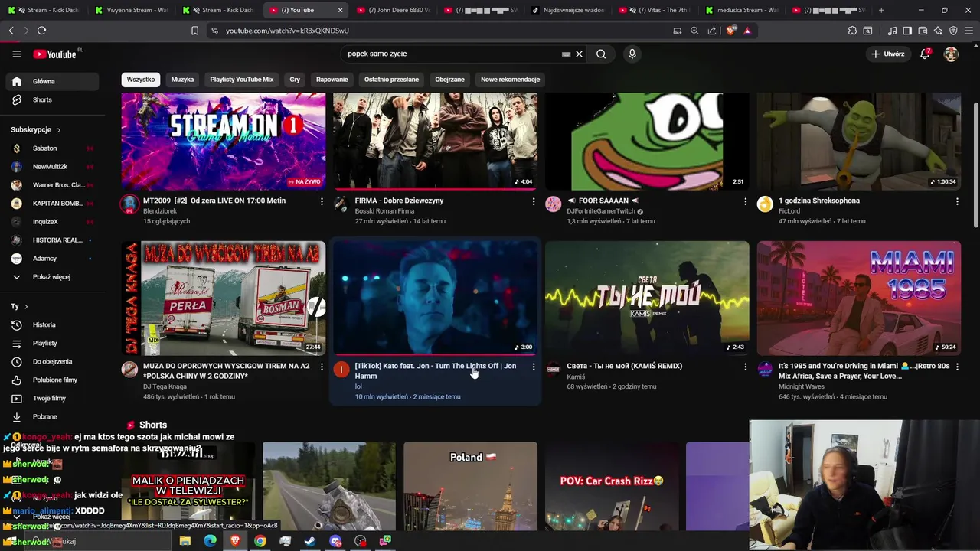Open a new browser tab with plus
980x551 pixels.
tap(881, 10)
